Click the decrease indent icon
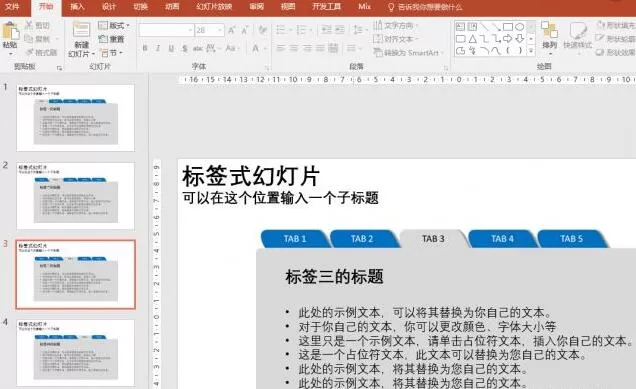636x389 pixels. [326, 29]
